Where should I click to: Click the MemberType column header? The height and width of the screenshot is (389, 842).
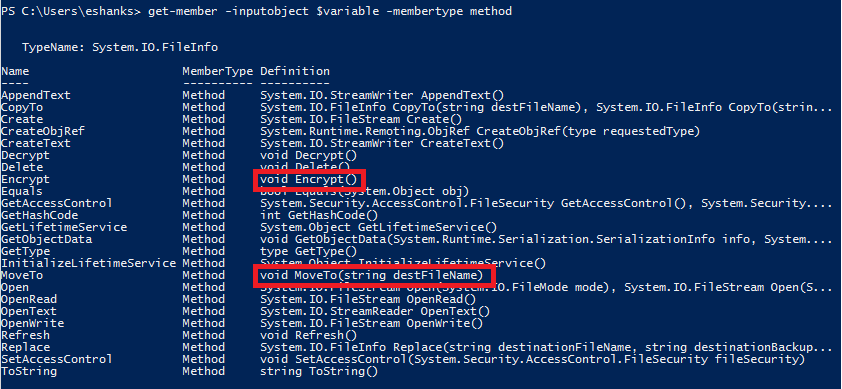coord(217,71)
